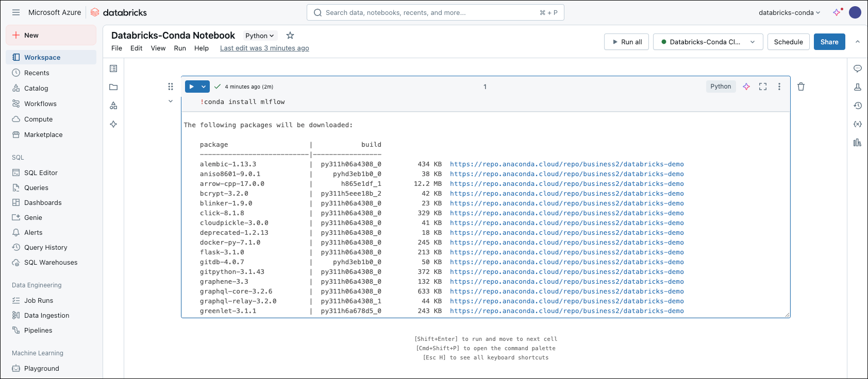The height and width of the screenshot is (379, 868).
Task: Open Pipelines in sidebar
Action: (51, 330)
